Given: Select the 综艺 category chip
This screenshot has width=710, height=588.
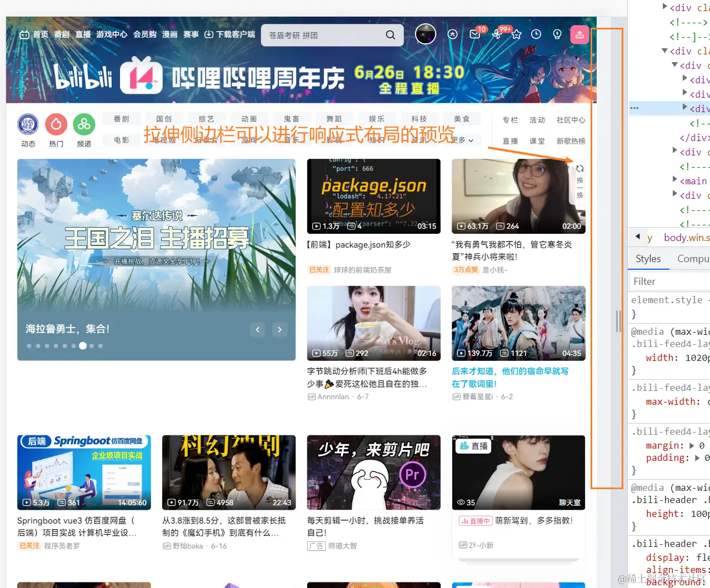Looking at the screenshot, I should pyautogui.click(x=206, y=119).
